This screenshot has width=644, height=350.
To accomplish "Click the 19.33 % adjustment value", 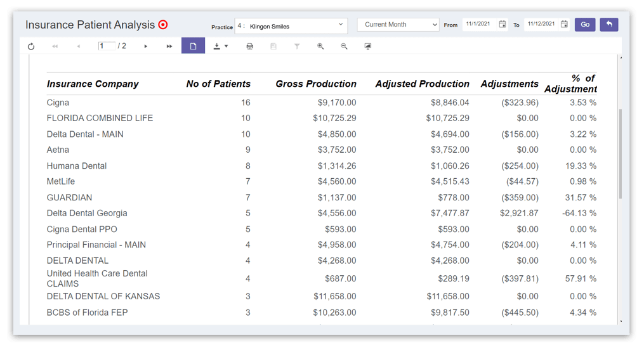I will [581, 165].
